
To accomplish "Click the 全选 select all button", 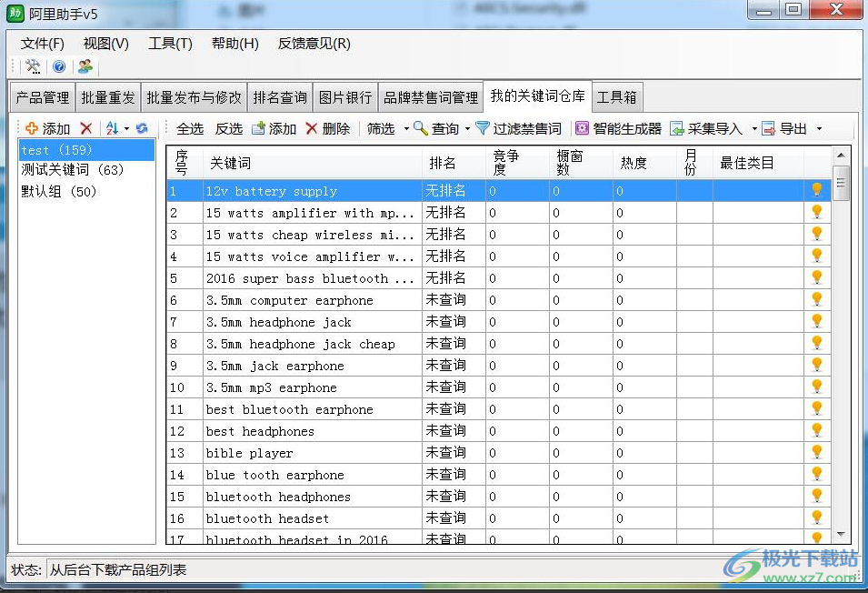I will 190,128.
